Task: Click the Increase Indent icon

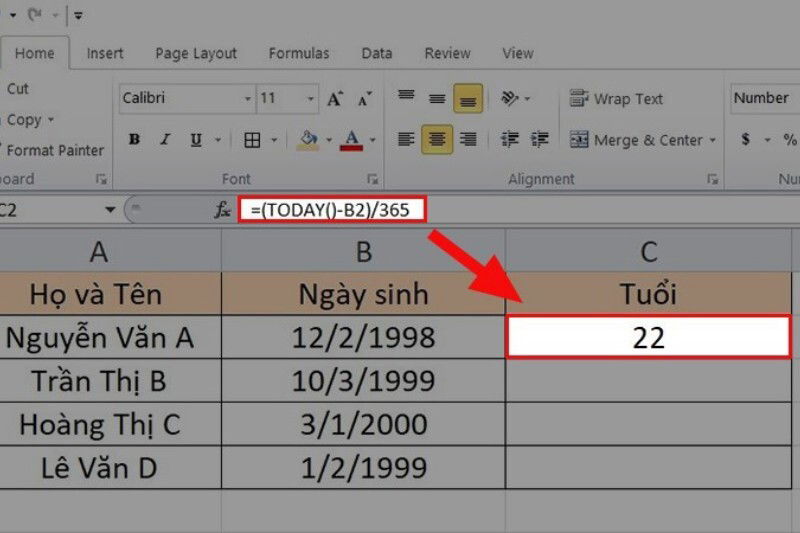Action: click(x=540, y=139)
